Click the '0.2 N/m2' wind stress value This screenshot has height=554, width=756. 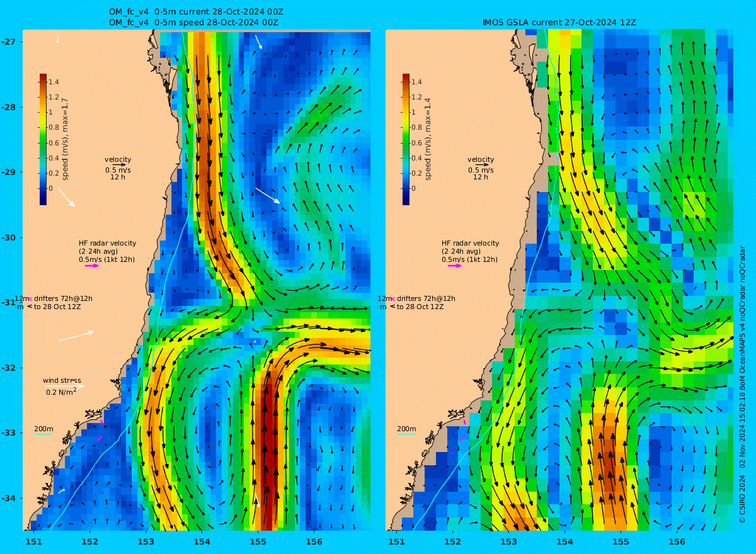tap(61, 392)
